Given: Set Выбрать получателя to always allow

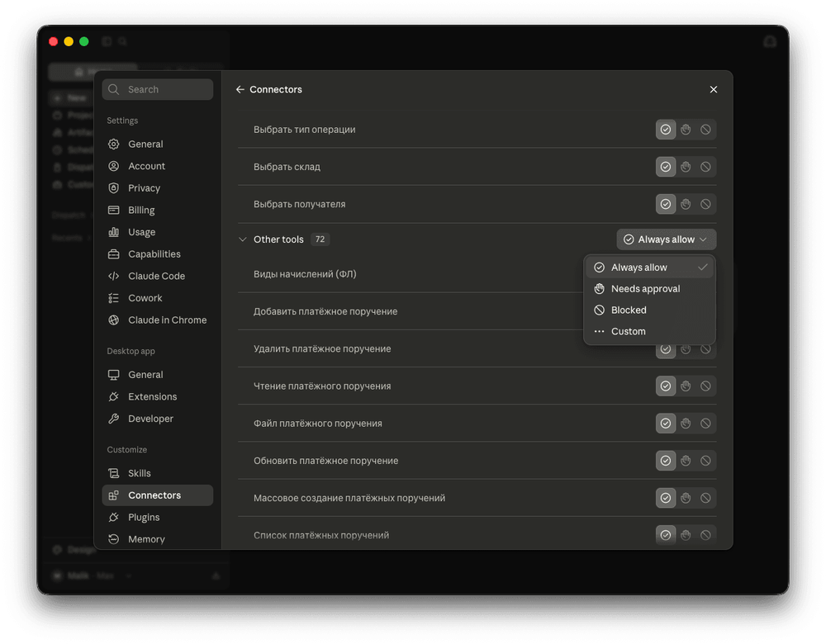Looking at the screenshot, I should tap(666, 204).
